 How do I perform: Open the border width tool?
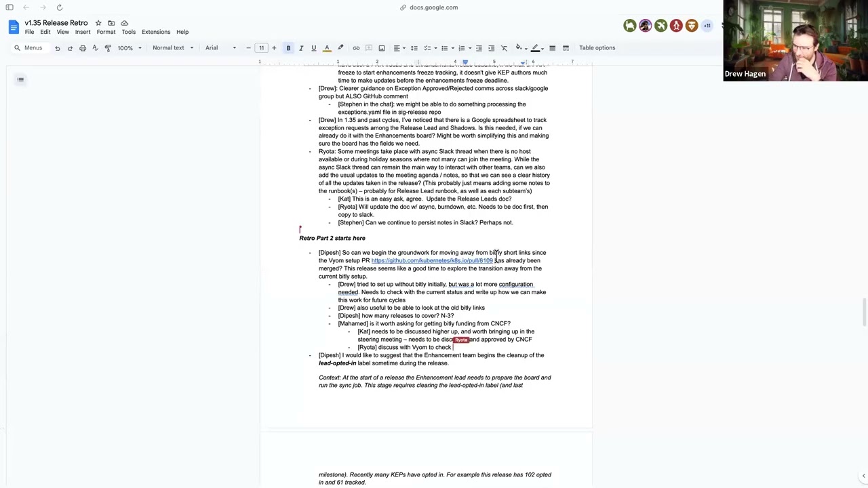point(552,48)
